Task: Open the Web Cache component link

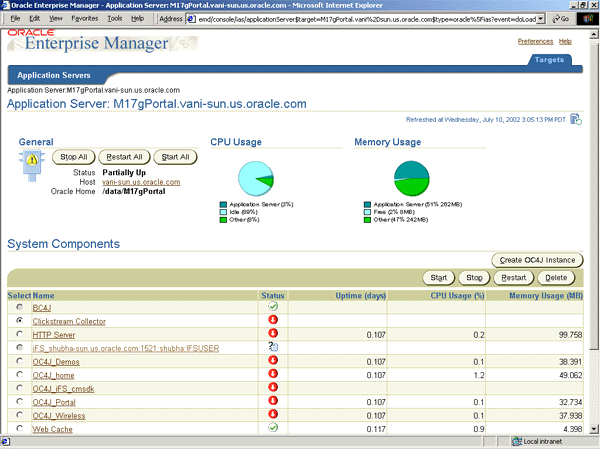Action: pos(52,429)
